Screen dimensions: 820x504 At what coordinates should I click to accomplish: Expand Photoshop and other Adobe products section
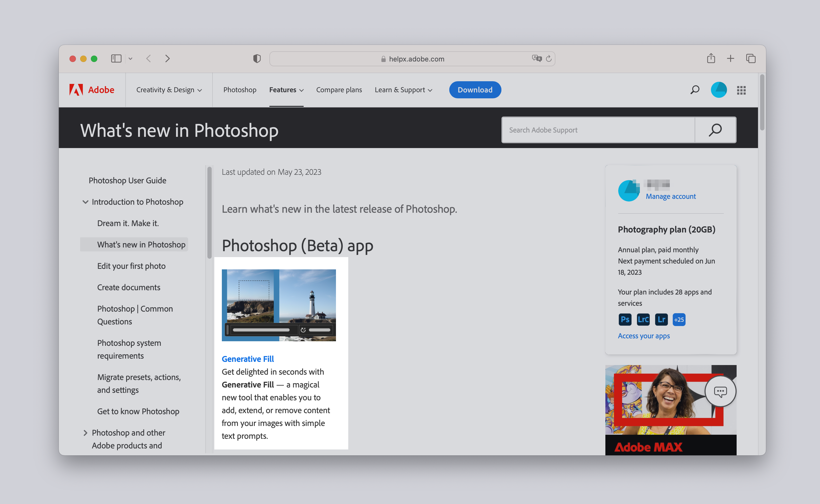click(85, 433)
